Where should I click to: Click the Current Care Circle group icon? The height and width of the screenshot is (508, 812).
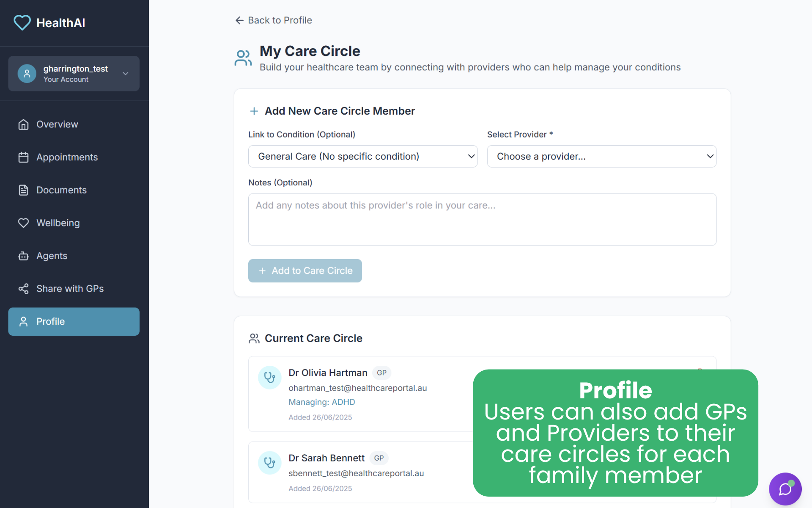coord(254,338)
